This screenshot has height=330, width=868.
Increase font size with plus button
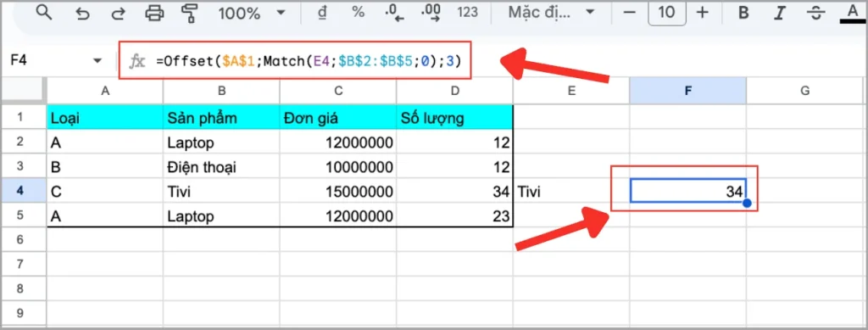[702, 13]
